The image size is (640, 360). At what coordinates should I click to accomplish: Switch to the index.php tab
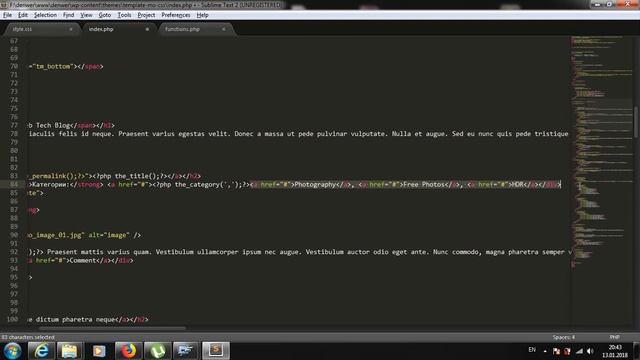[x=118, y=29]
